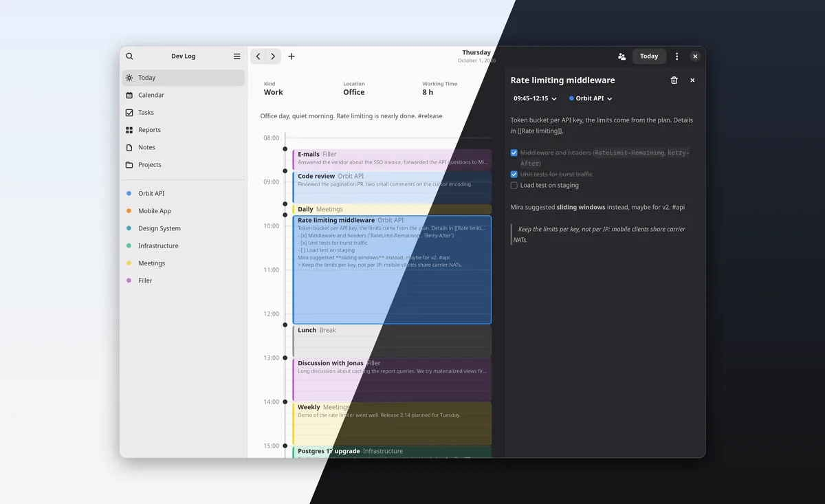825x504 pixels.
Task: Open the three-dot overflow menu
Action: 676,56
